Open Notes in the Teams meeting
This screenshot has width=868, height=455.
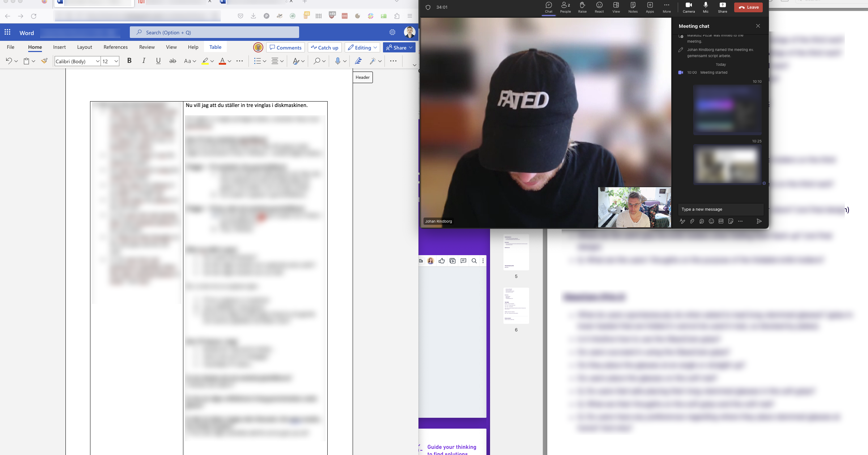633,7
